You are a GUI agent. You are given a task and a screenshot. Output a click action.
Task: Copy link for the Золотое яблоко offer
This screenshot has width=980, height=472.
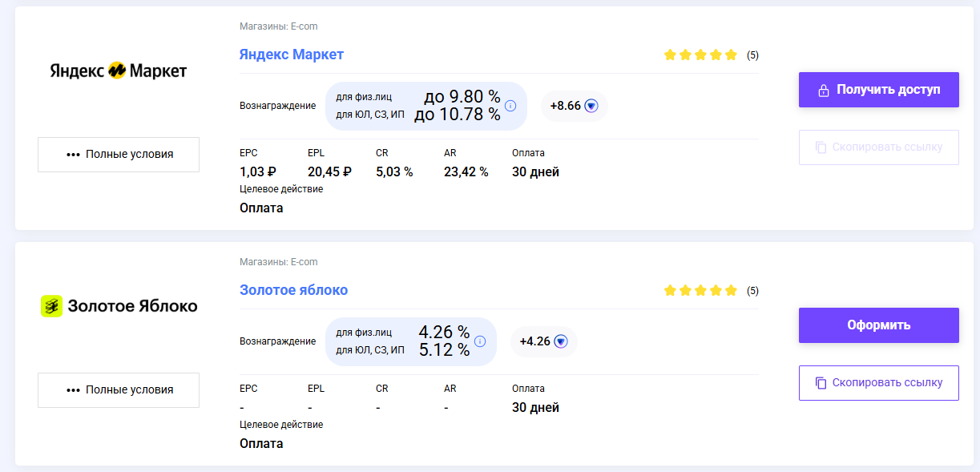879,383
